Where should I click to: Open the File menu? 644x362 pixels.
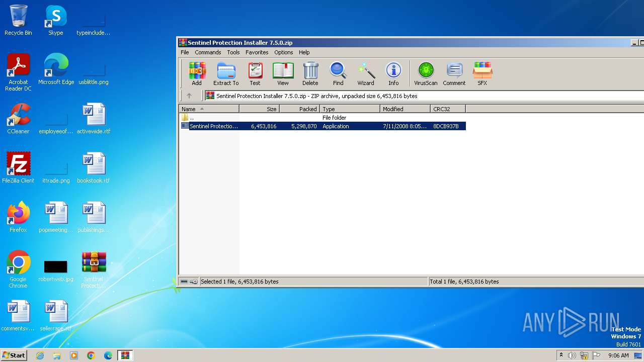tap(185, 52)
